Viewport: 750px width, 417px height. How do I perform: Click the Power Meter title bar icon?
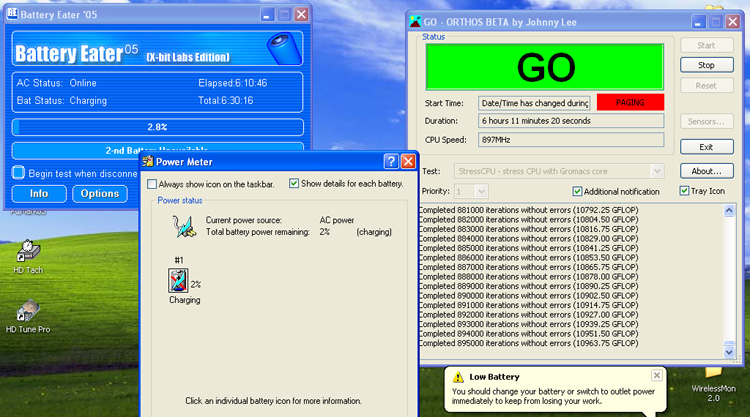[x=148, y=162]
